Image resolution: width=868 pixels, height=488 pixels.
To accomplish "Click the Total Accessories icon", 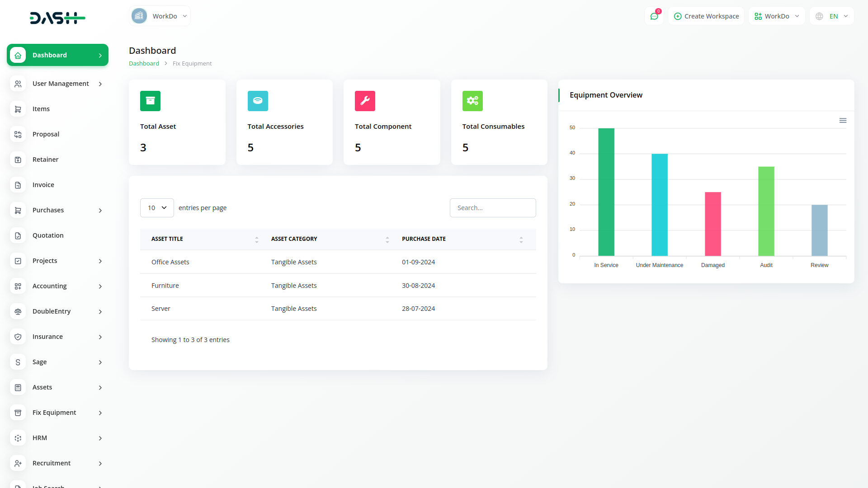I will click(258, 101).
